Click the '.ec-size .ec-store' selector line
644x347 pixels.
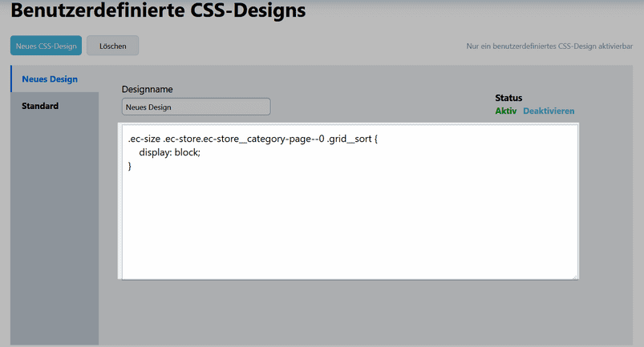[253, 139]
